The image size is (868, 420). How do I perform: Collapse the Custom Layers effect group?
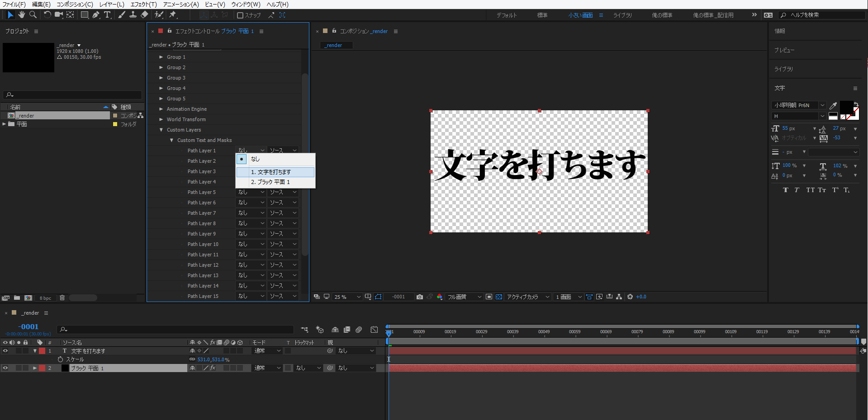pyautogui.click(x=161, y=130)
